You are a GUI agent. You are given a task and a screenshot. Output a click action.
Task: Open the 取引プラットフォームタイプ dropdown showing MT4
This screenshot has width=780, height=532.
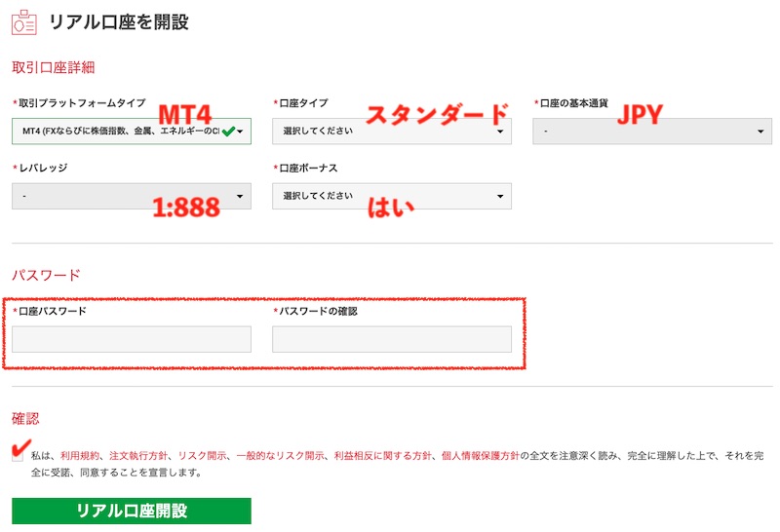coord(132,132)
